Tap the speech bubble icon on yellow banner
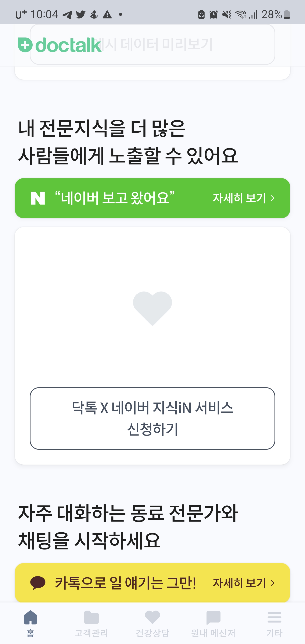This screenshot has width=305, height=644. click(x=38, y=583)
